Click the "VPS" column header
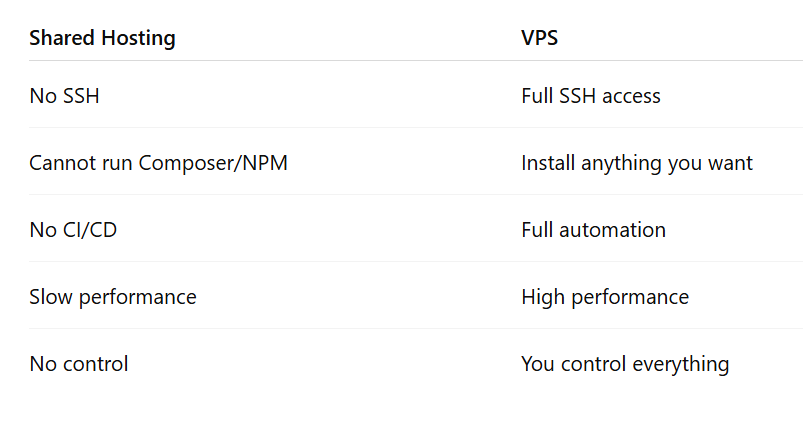803x428 pixels. [x=540, y=39]
